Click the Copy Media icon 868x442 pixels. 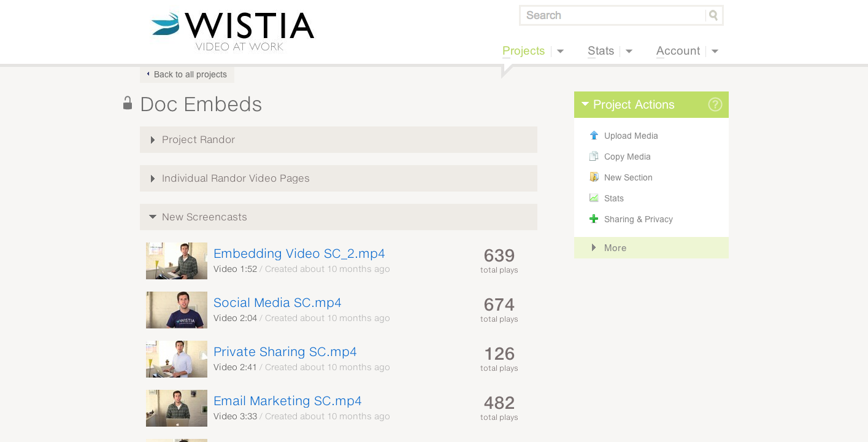(x=593, y=157)
